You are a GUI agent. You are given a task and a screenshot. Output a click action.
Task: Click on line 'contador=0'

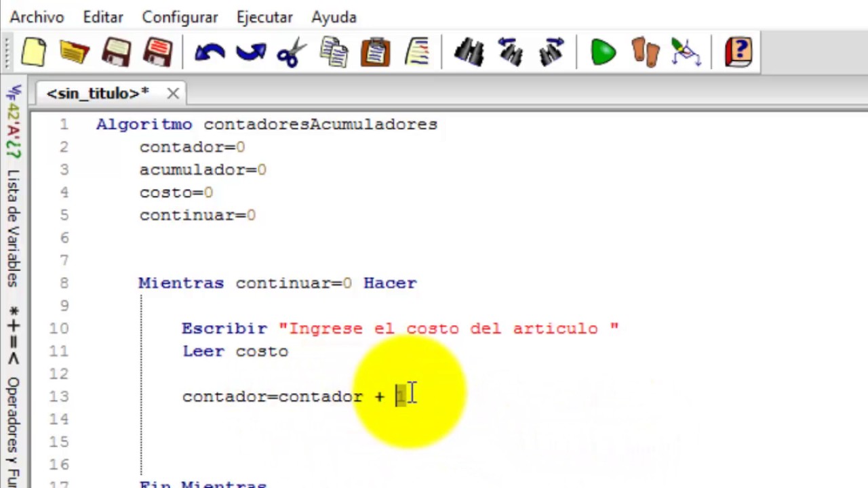(x=192, y=147)
